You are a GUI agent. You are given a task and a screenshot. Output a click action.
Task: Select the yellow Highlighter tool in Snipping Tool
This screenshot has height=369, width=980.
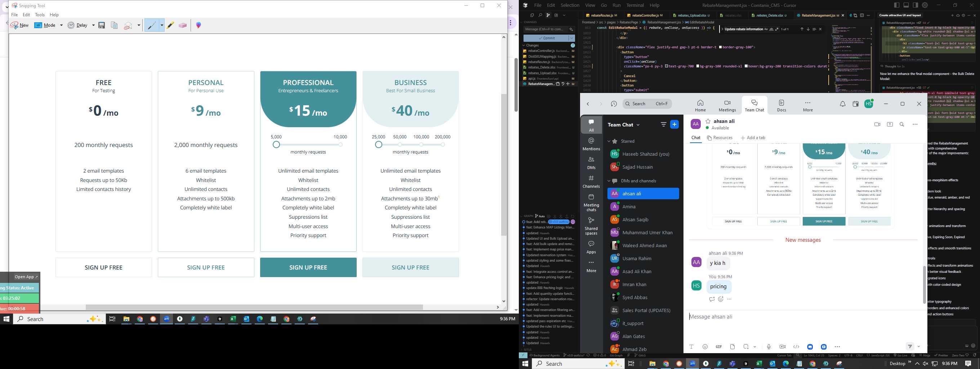coord(170,25)
